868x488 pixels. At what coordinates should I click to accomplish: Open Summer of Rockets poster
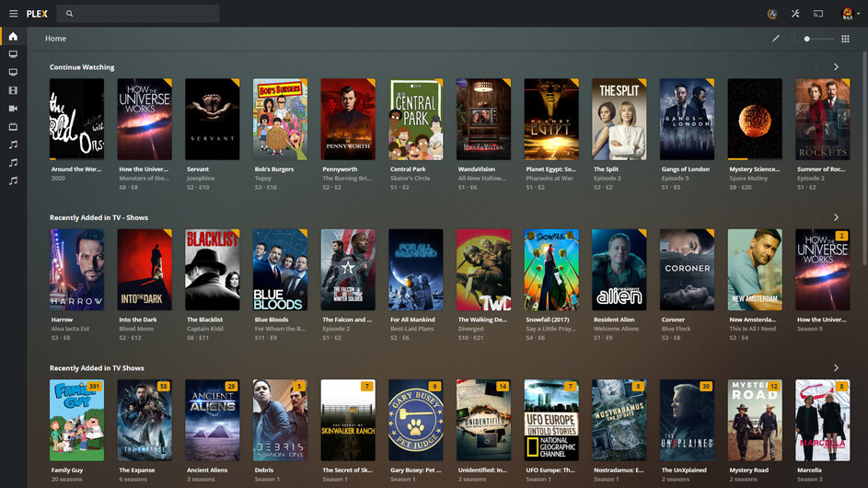[823, 119]
